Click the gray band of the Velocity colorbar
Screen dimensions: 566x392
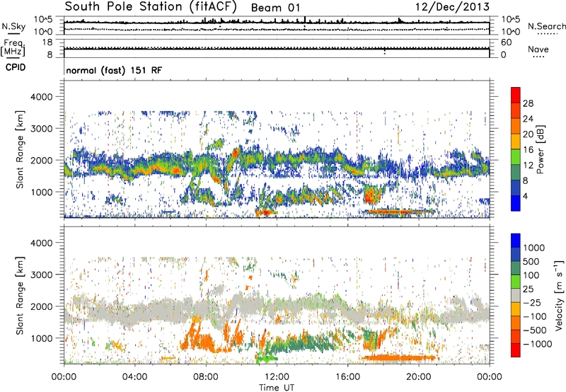pos(516,296)
